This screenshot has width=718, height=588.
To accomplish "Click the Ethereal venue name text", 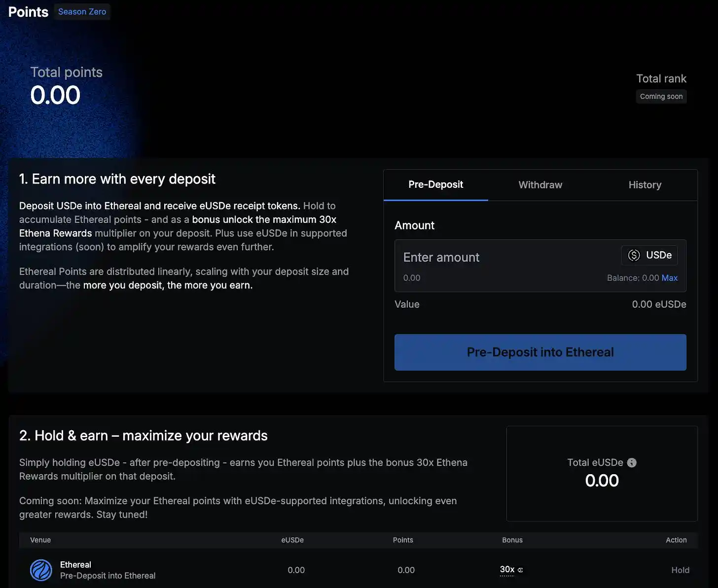I will coord(75,565).
